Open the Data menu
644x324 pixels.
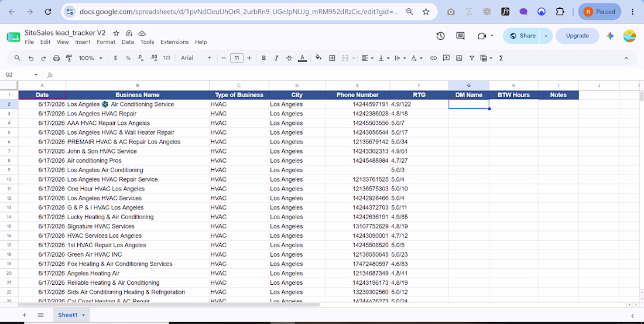click(x=128, y=42)
